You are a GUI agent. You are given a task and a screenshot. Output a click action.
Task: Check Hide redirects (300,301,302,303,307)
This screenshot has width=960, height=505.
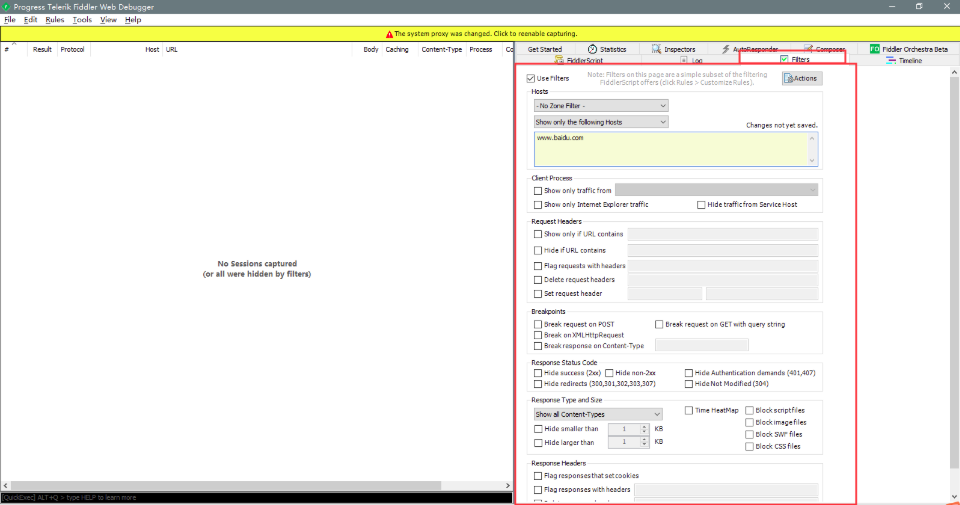coord(538,384)
